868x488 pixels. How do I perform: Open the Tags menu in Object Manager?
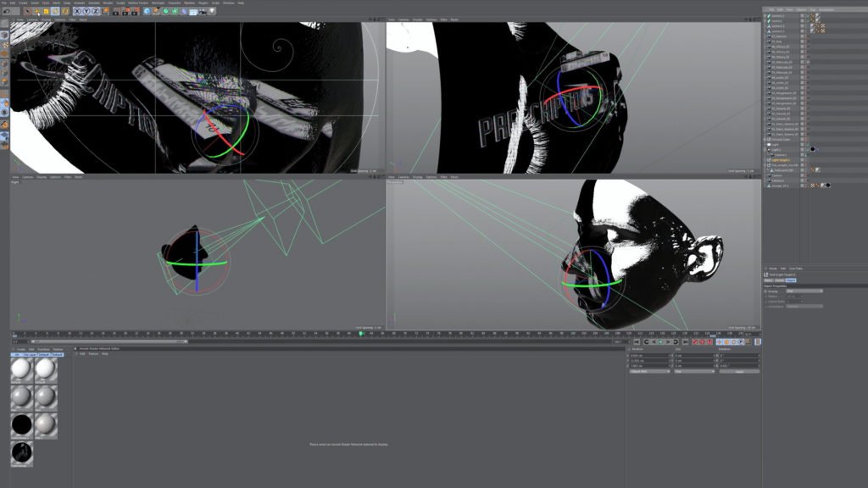click(x=813, y=9)
